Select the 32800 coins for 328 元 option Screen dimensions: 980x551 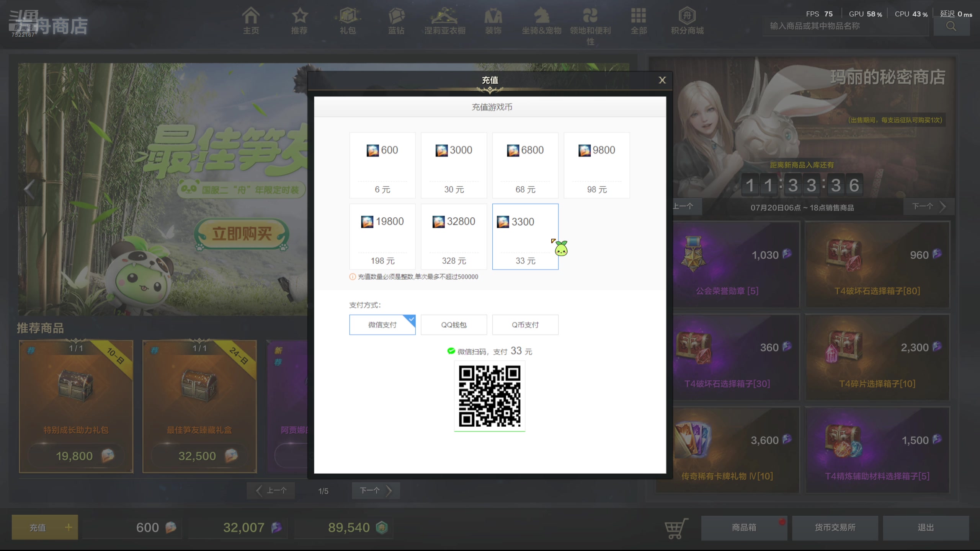tap(454, 236)
